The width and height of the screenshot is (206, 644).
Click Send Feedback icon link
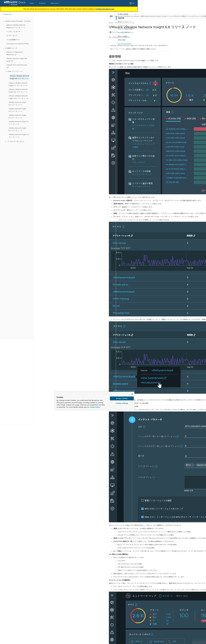click(119, 44)
